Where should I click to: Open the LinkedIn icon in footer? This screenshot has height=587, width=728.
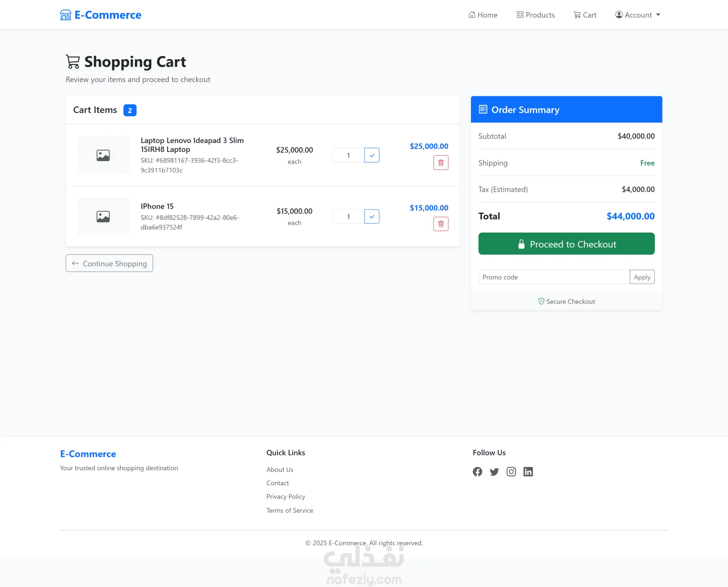pyautogui.click(x=528, y=471)
